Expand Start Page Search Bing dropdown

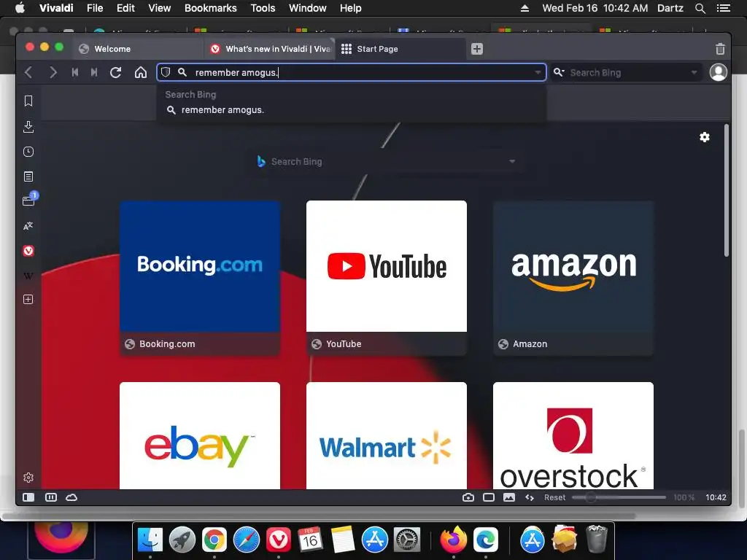pyautogui.click(x=512, y=161)
